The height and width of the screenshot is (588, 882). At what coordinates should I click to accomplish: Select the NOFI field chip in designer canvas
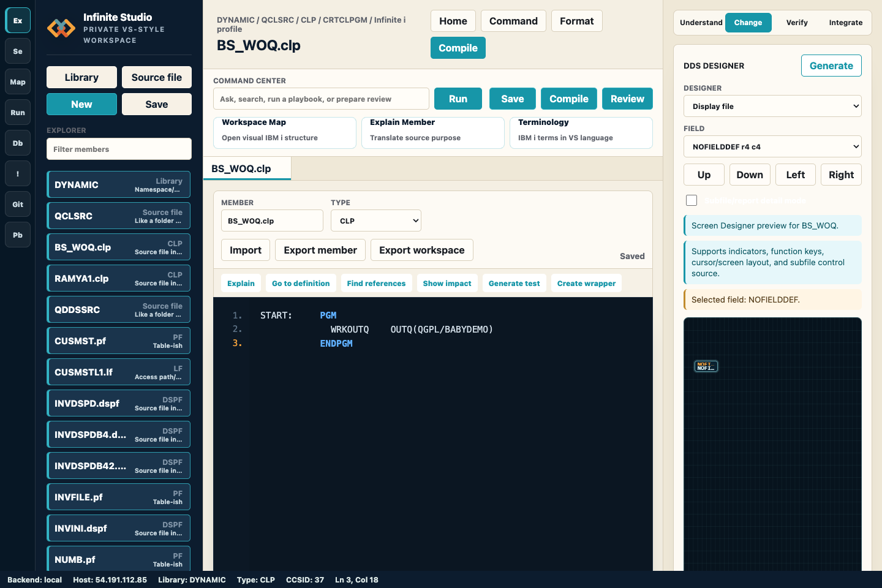click(706, 366)
